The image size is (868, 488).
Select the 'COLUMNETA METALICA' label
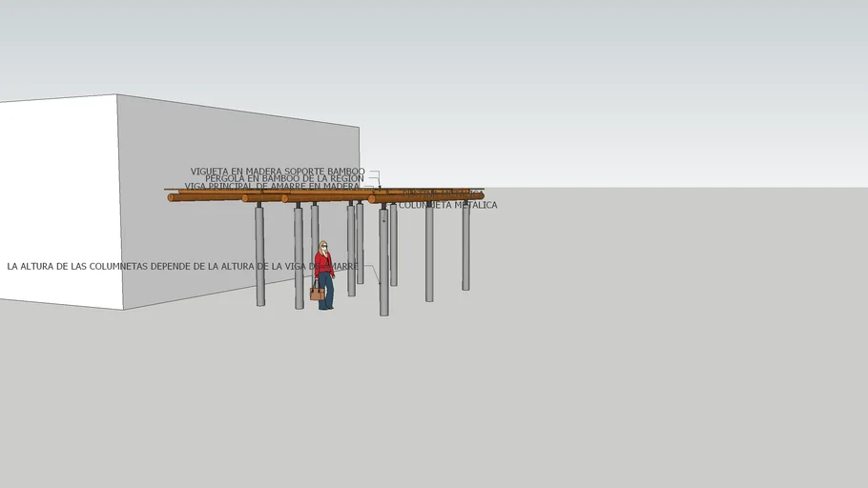tap(447, 205)
